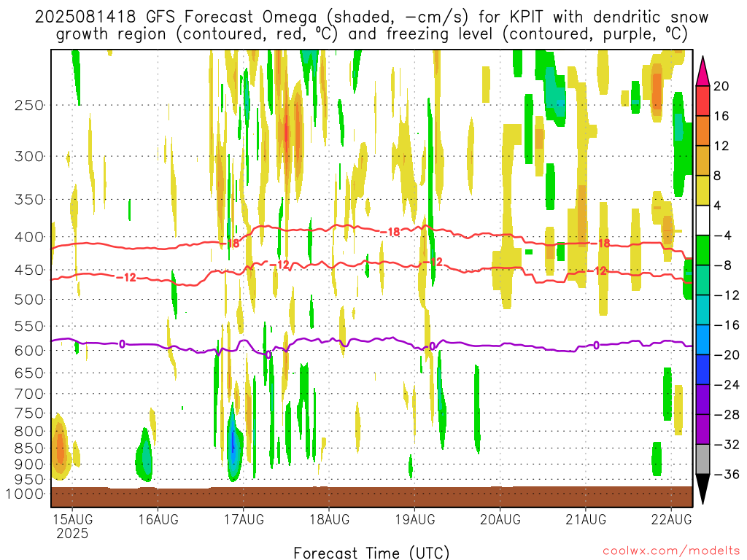Screen dimensions: 747x560
Task: Click the red -18 contour label near 21AUG
Action: pyautogui.click(x=602, y=244)
